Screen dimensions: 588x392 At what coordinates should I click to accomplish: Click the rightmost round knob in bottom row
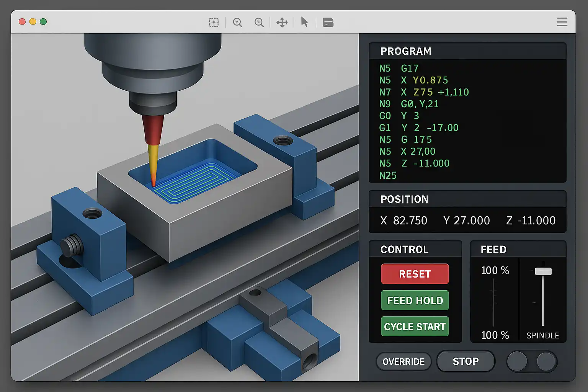(x=546, y=361)
